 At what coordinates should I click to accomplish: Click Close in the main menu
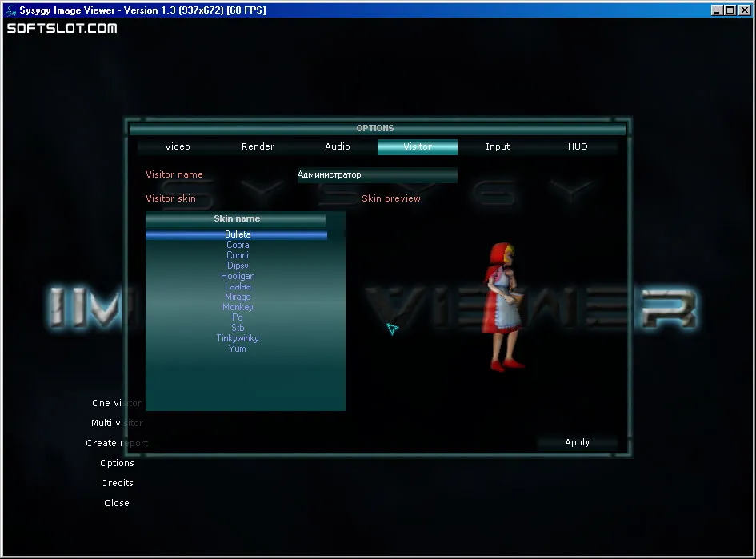click(x=117, y=503)
